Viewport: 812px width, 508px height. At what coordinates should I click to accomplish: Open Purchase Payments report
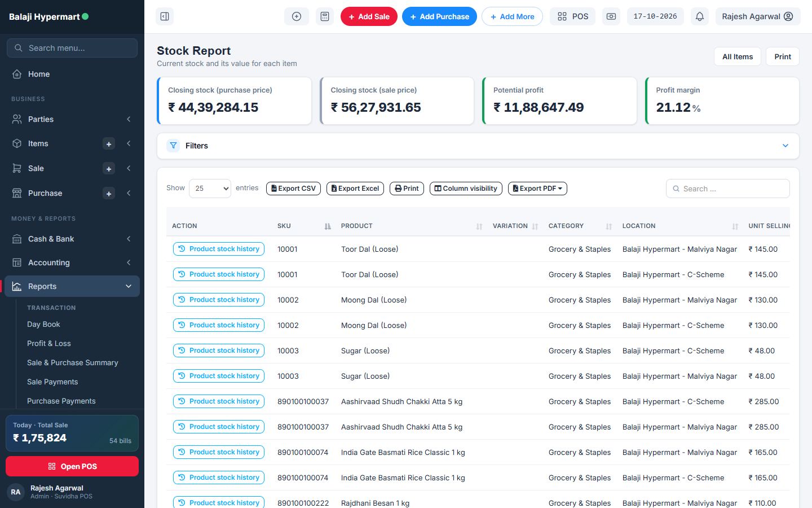pyautogui.click(x=61, y=401)
